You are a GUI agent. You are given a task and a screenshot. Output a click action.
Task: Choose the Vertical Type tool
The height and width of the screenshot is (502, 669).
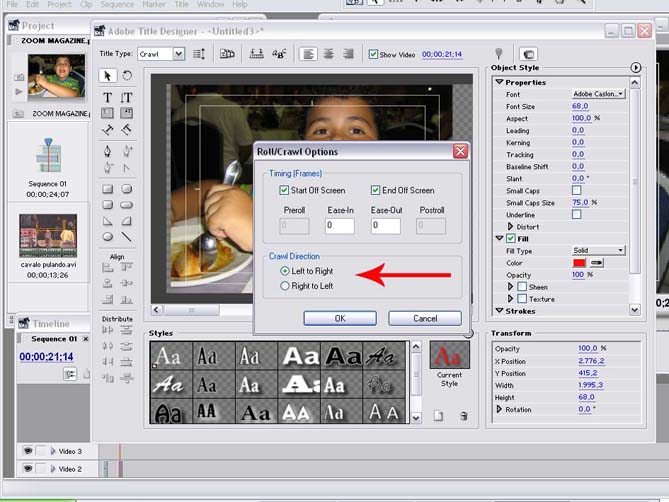127,97
